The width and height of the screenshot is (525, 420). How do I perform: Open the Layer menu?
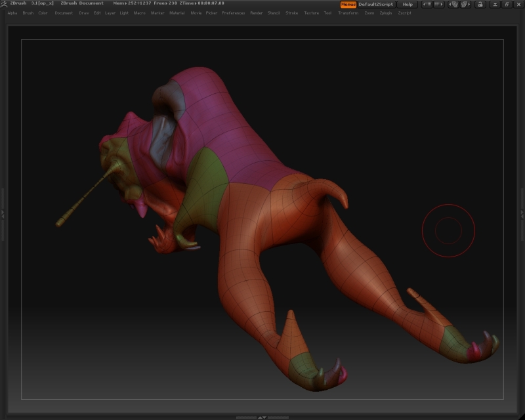tap(110, 13)
